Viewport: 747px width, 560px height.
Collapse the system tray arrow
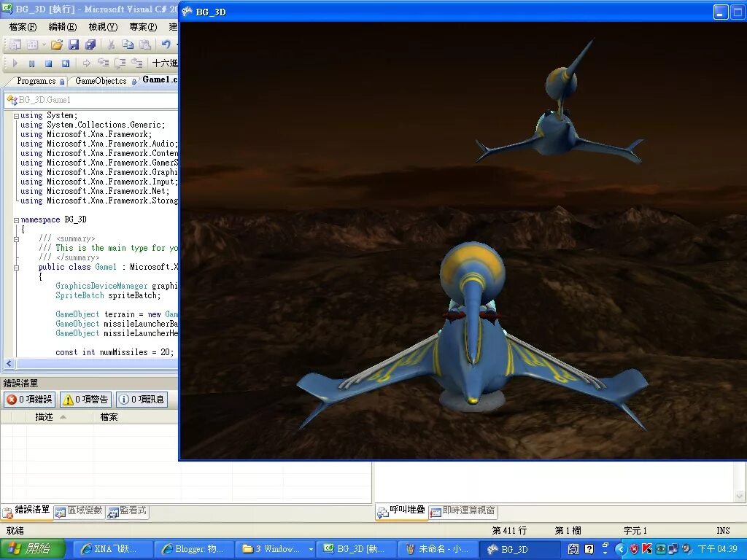point(620,550)
